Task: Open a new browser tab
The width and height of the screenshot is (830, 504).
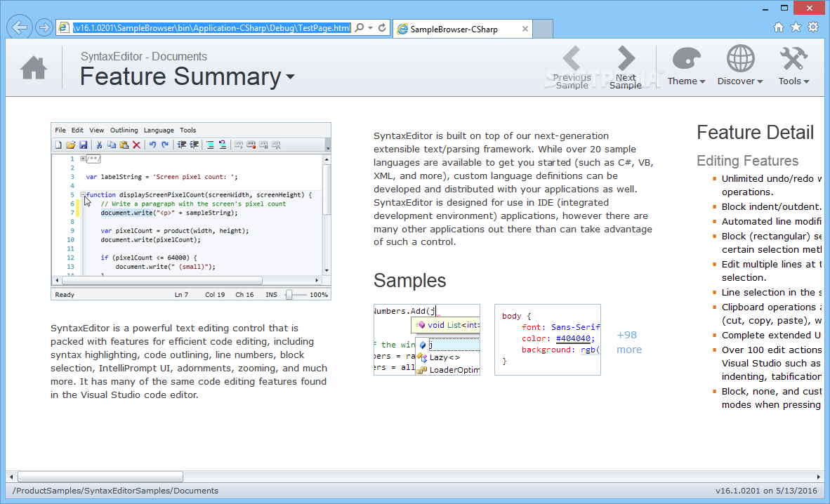Action: 543,29
